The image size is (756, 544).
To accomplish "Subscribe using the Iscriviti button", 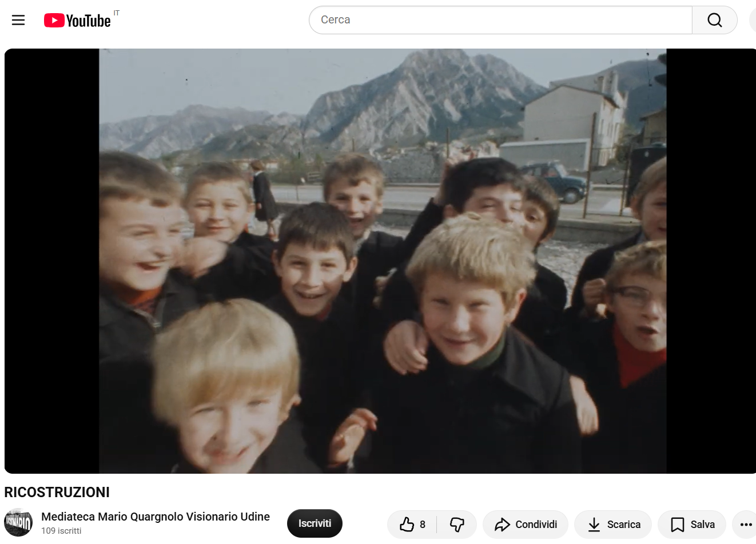I will coord(315,523).
